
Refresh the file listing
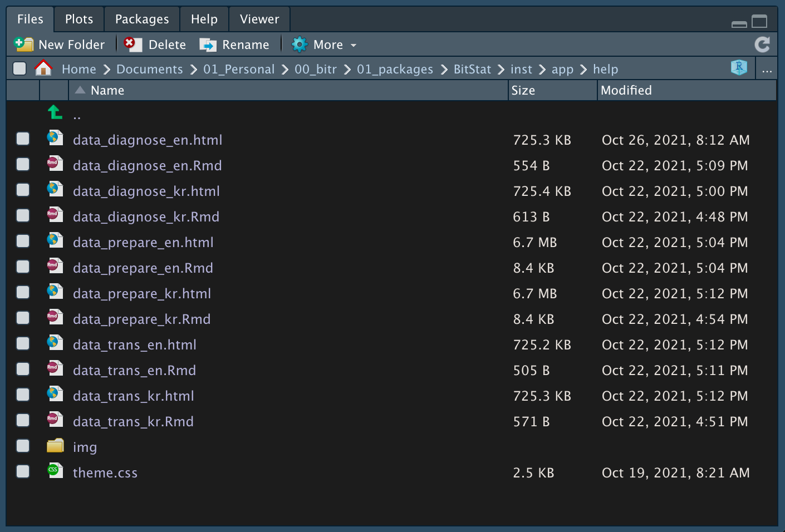click(x=762, y=45)
